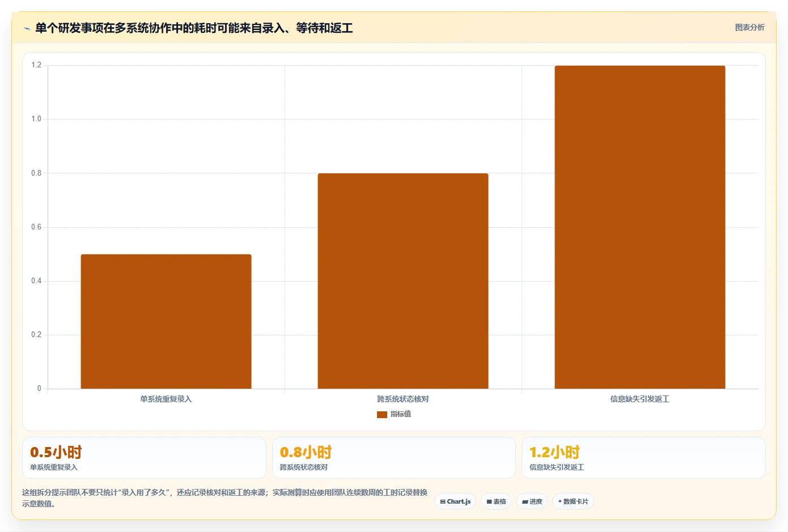Click y-axis value 1.2
Viewport: 788px width, 532px height.
coord(36,65)
